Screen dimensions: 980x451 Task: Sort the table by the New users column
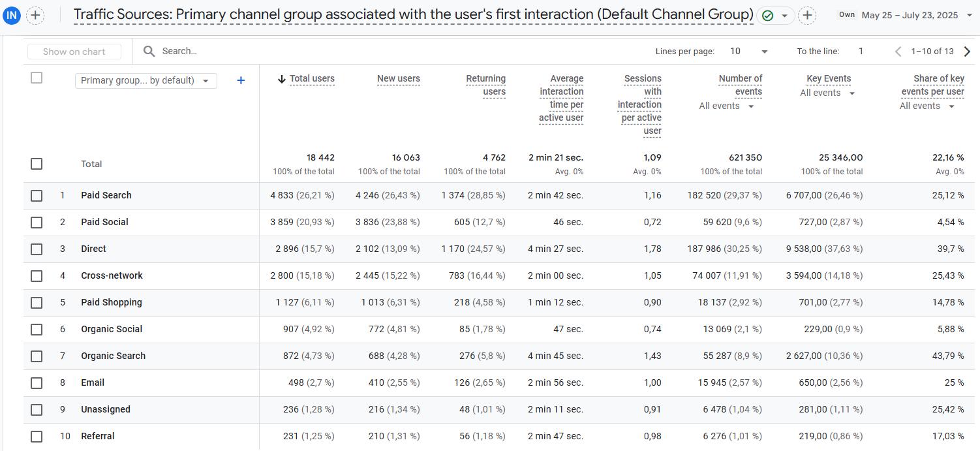click(x=398, y=79)
